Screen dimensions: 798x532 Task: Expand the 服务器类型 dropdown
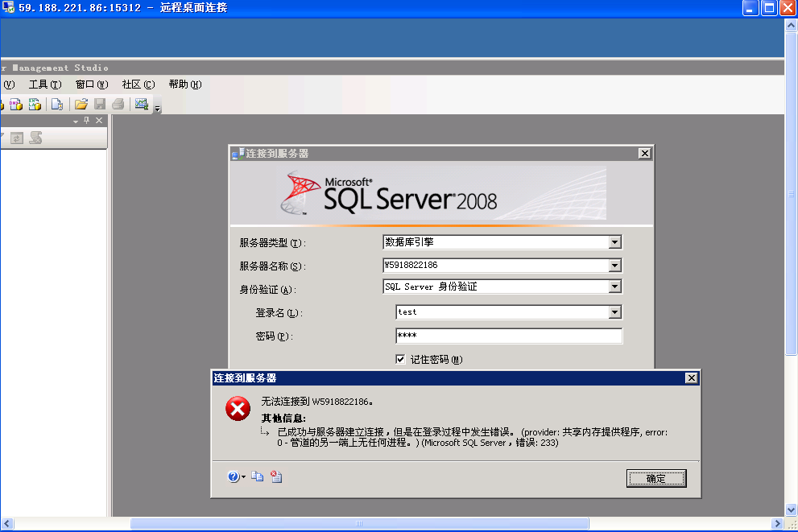point(614,242)
